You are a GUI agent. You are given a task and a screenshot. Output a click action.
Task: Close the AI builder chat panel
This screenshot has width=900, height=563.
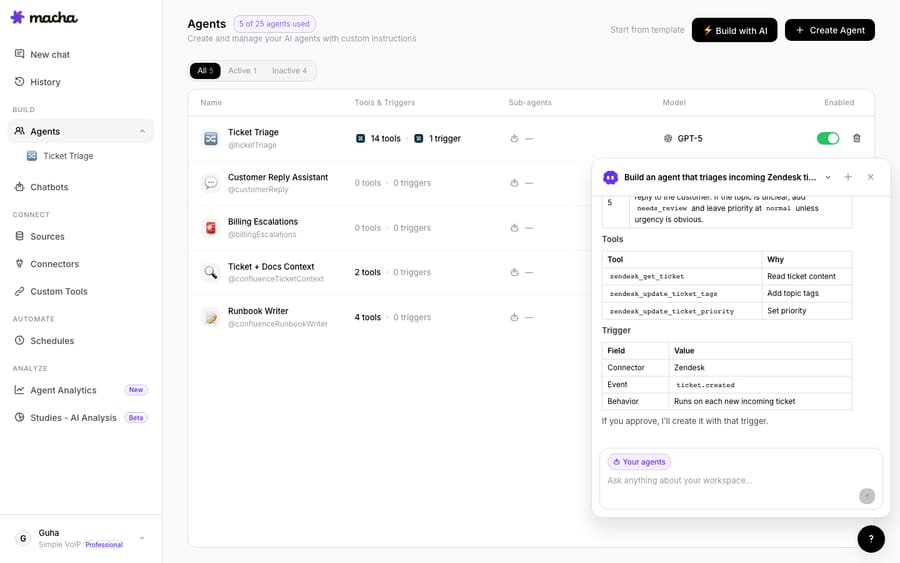click(x=870, y=177)
